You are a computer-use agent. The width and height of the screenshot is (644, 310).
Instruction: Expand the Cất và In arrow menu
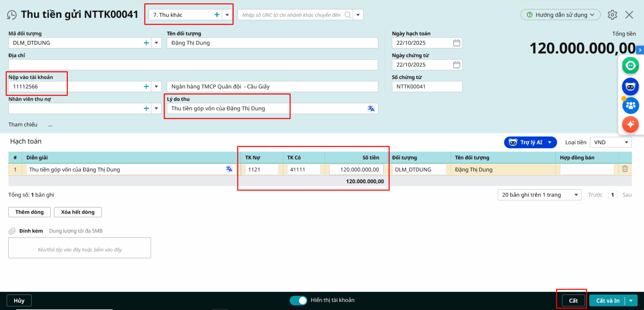pyautogui.click(x=631, y=301)
